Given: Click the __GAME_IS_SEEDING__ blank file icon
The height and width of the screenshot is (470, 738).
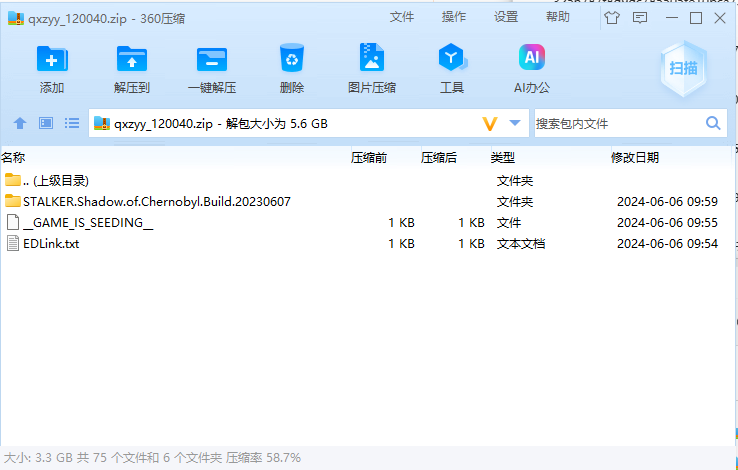Looking at the screenshot, I should 13,222.
